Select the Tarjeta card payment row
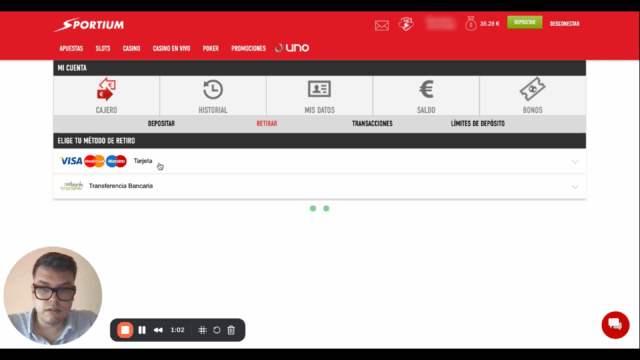This screenshot has width=640, height=360. tap(320, 161)
